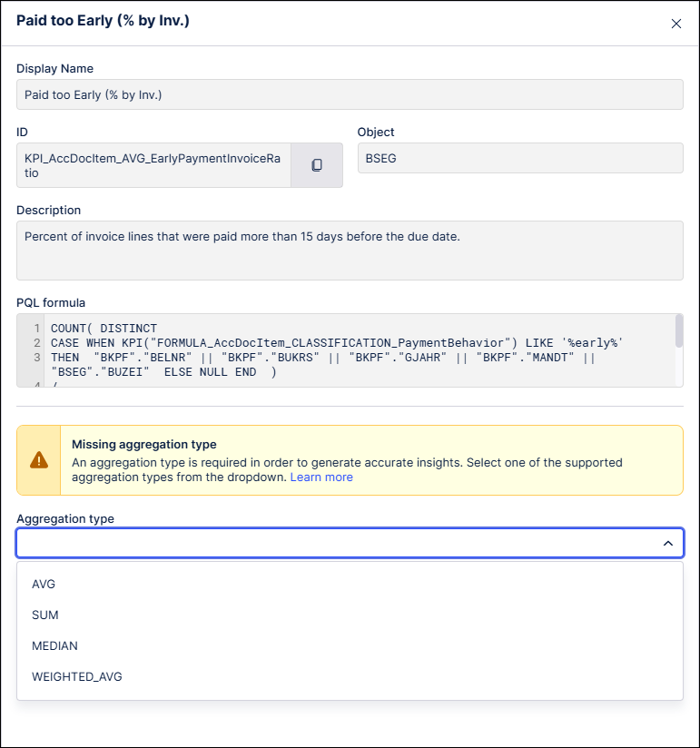
Task: Click the PQL formula scrollbar thumb
Action: point(678,331)
